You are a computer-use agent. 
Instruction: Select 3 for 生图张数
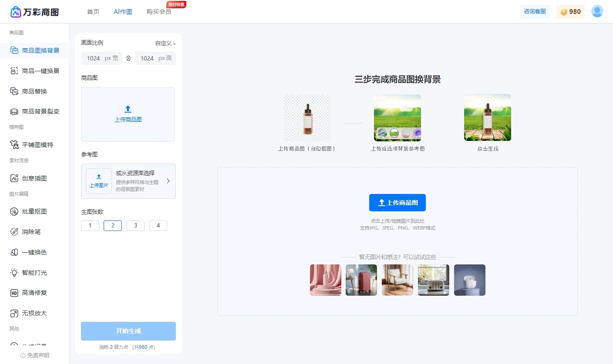(135, 226)
